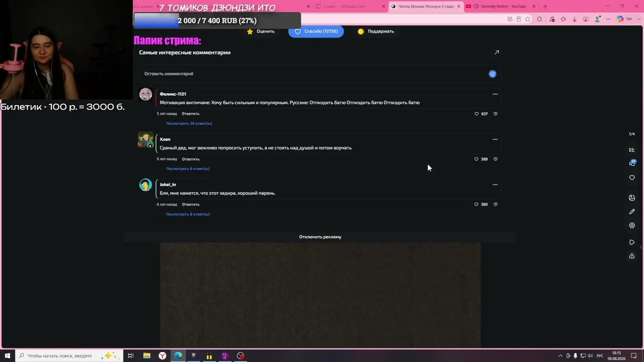Open Хлеп's avatar
The image size is (644, 362).
click(x=145, y=140)
